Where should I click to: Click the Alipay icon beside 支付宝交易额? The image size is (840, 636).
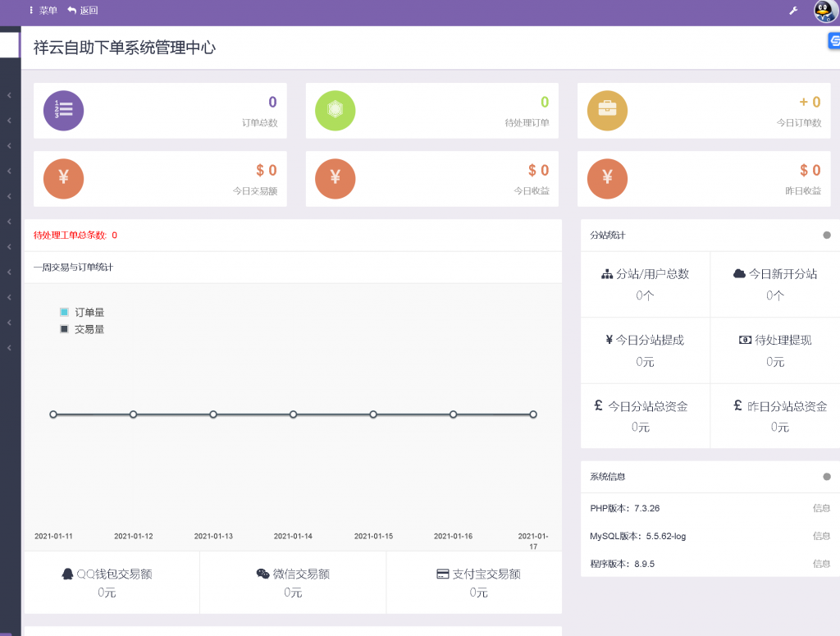click(x=441, y=574)
